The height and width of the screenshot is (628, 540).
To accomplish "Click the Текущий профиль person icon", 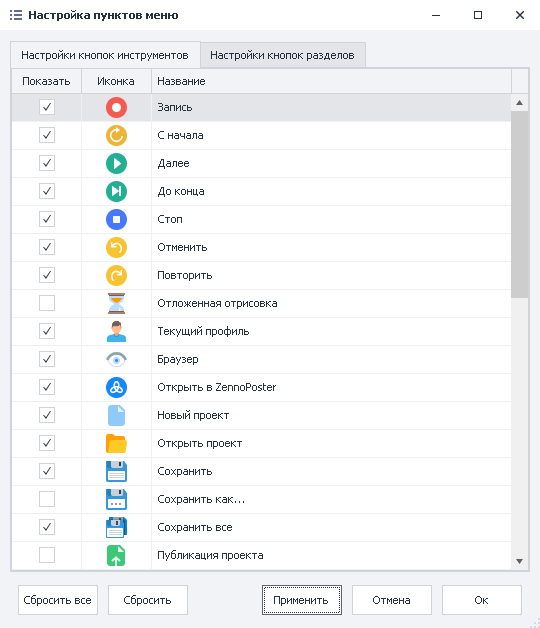I will pos(116,331).
